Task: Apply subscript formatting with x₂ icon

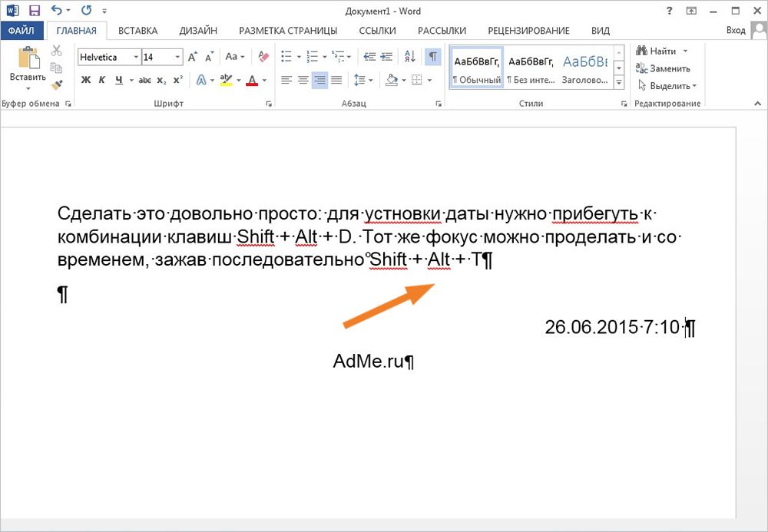Action: click(161, 80)
